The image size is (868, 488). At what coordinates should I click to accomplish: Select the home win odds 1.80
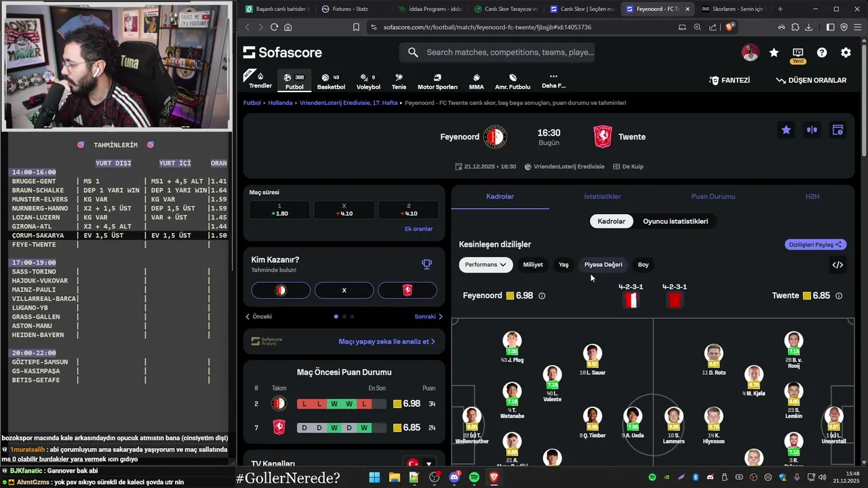click(279, 210)
